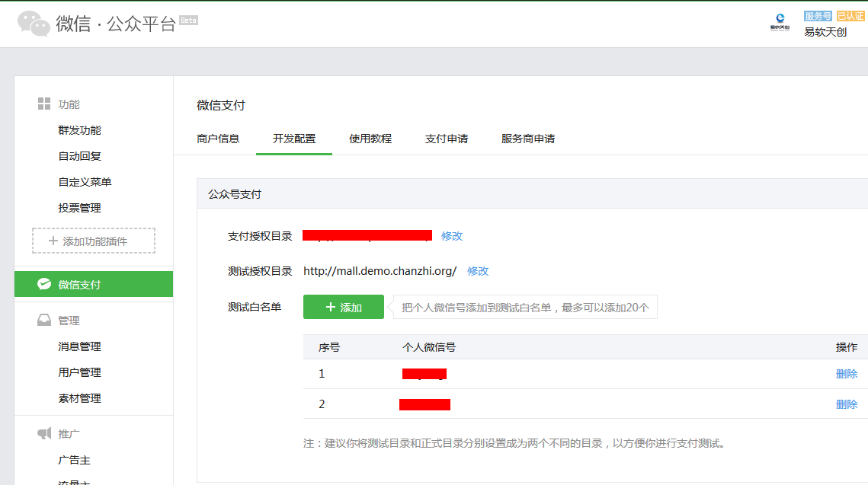Click the 支付授权目录 label
This screenshot has height=485, width=868.
[x=260, y=236]
